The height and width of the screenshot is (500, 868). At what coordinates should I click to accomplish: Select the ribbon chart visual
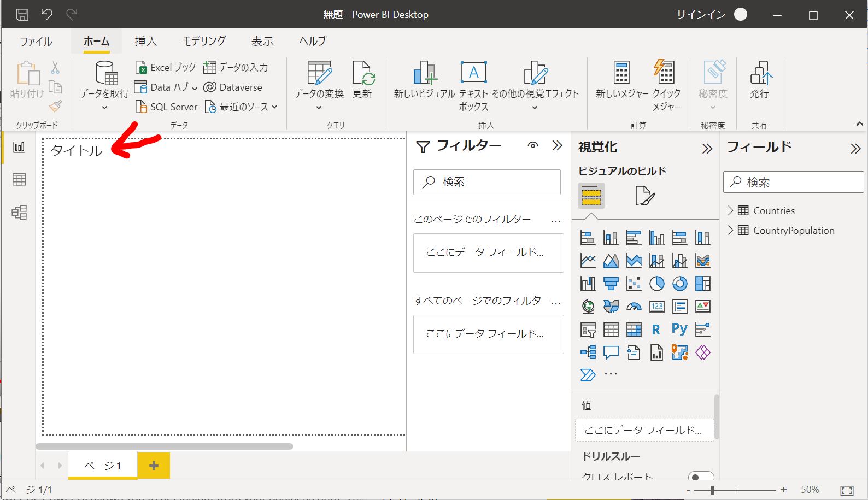702,261
